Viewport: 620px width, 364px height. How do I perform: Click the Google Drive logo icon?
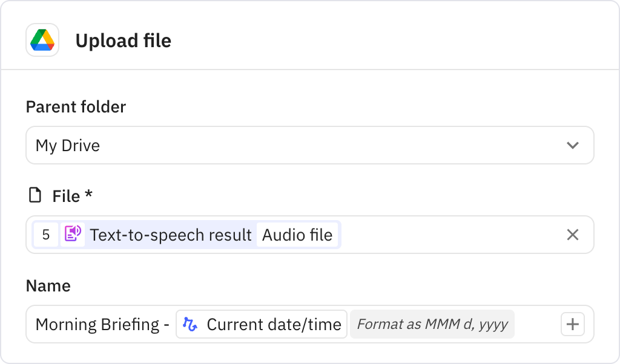[x=42, y=41]
